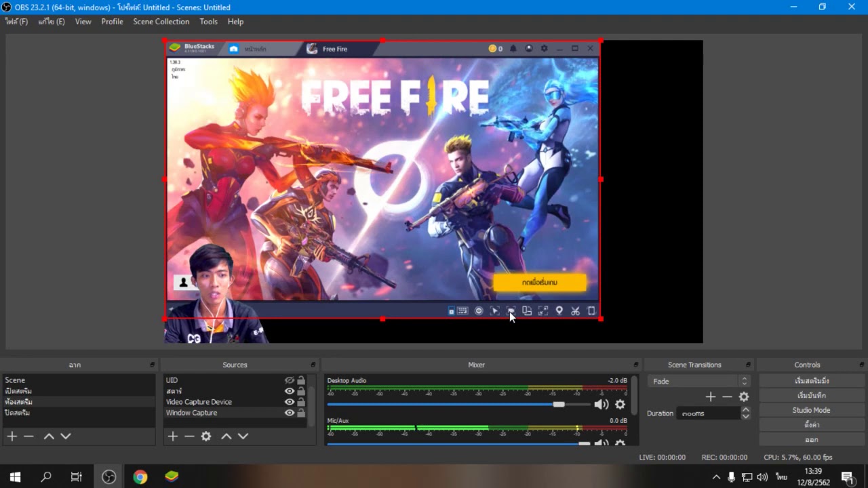The image size is (868, 488).
Task: Pop out the Mixer dock panel
Action: (x=635, y=365)
